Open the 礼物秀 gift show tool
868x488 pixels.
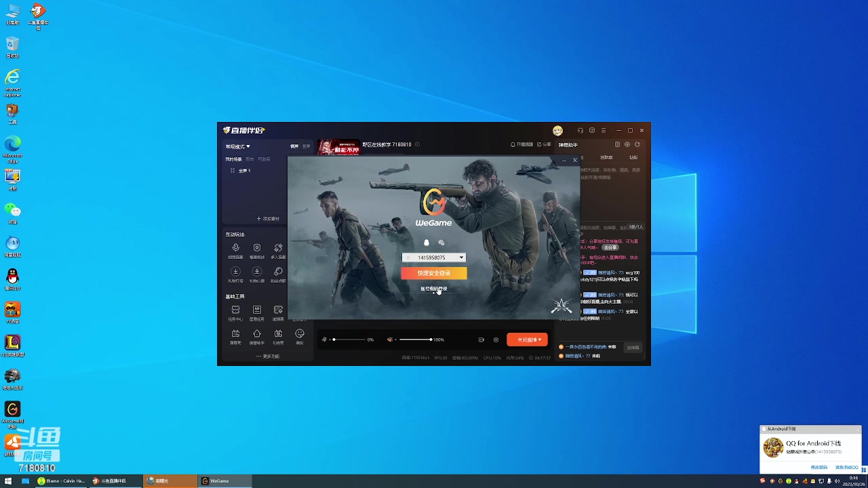click(x=278, y=336)
